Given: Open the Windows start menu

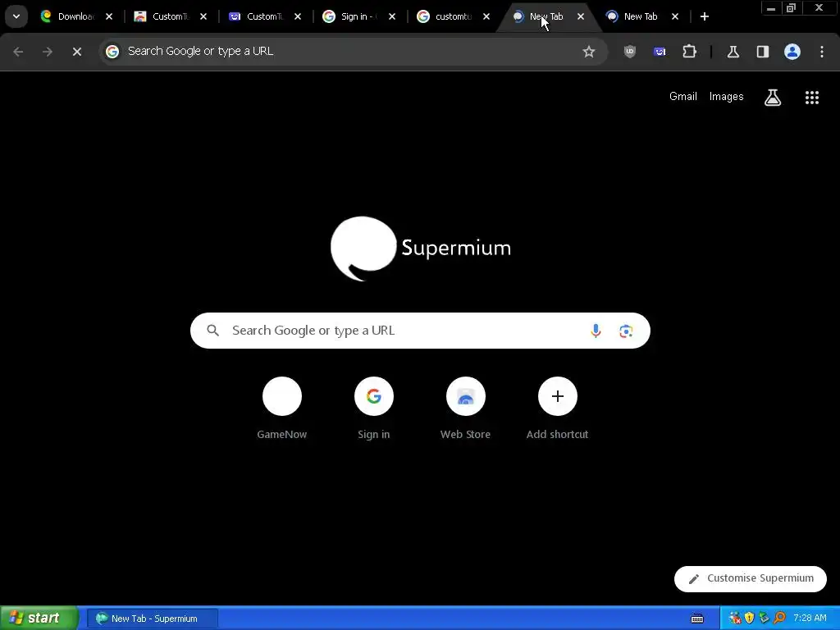Looking at the screenshot, I should pyautogui.click(x=39, y=619).
